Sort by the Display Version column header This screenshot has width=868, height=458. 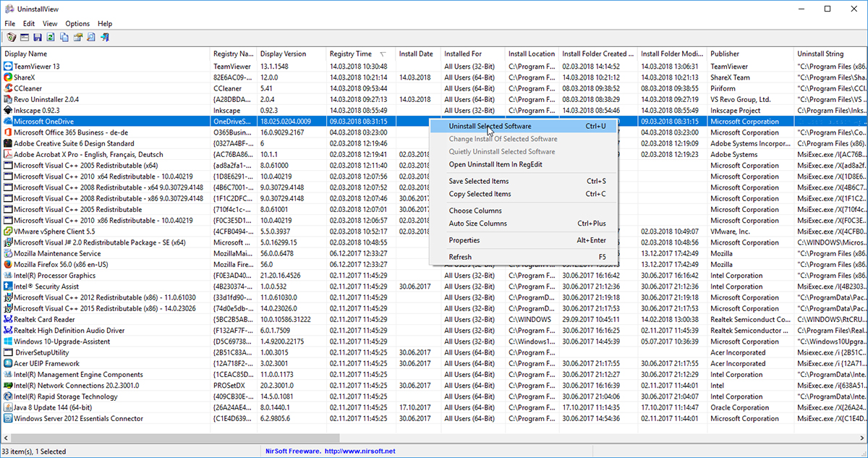click(x=292, y=54)
